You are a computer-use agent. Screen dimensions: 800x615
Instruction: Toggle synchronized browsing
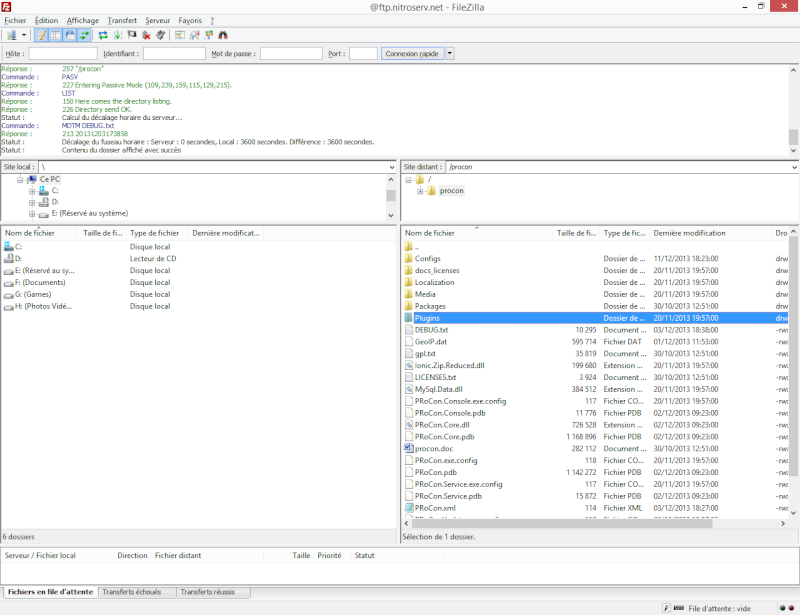tap(209, 35)
